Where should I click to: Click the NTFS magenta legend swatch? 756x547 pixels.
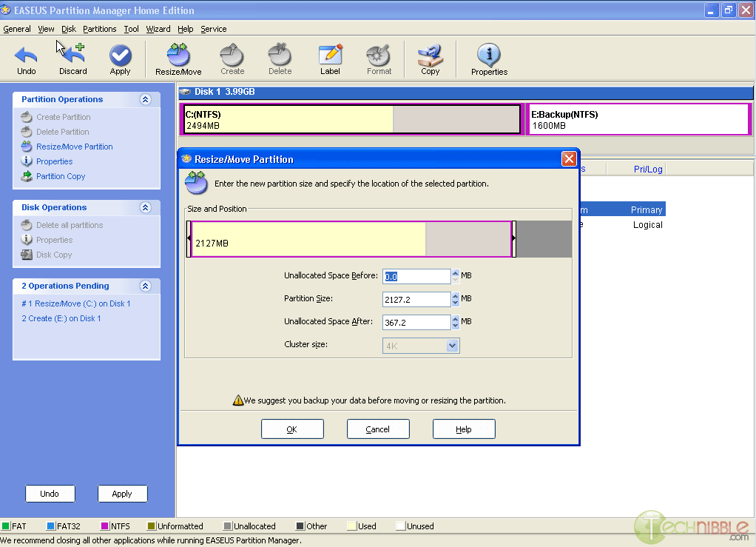104,526
